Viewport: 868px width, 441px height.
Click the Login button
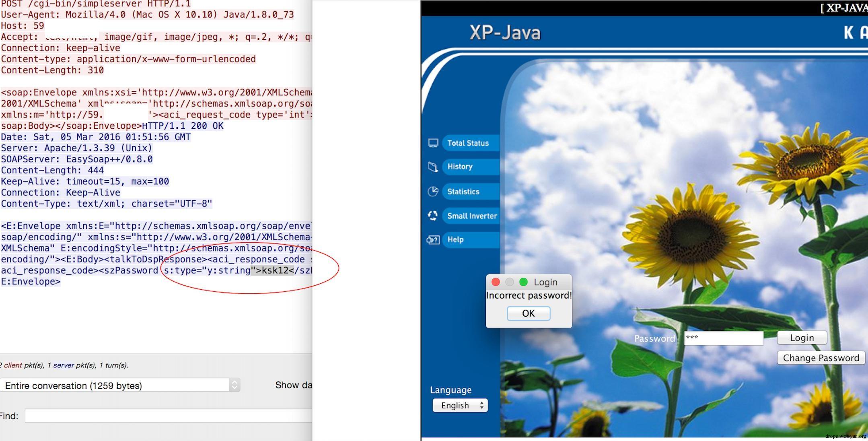point(802,338)
